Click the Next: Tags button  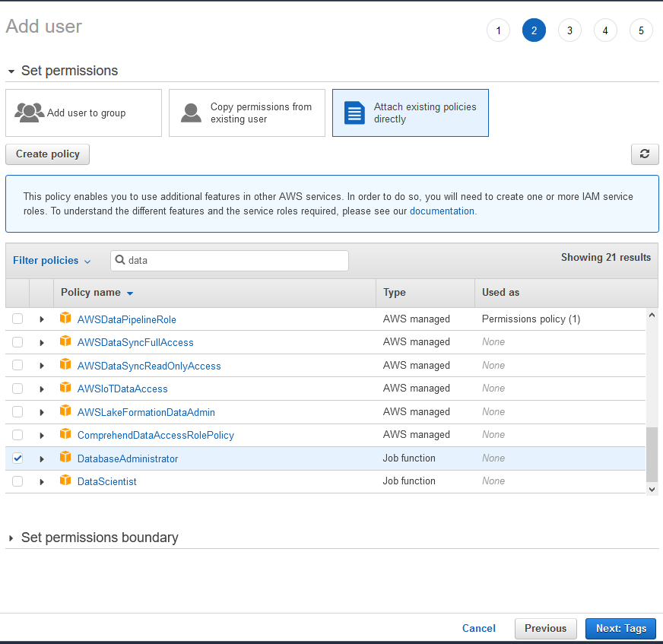click(x=620, y=629)
